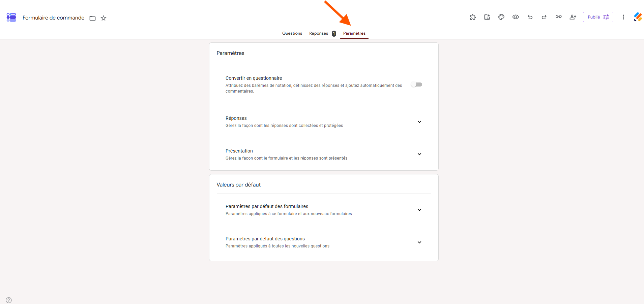644x304 pixels.
Task: Click the colorful account avatar icon
Action: [638, 17]
